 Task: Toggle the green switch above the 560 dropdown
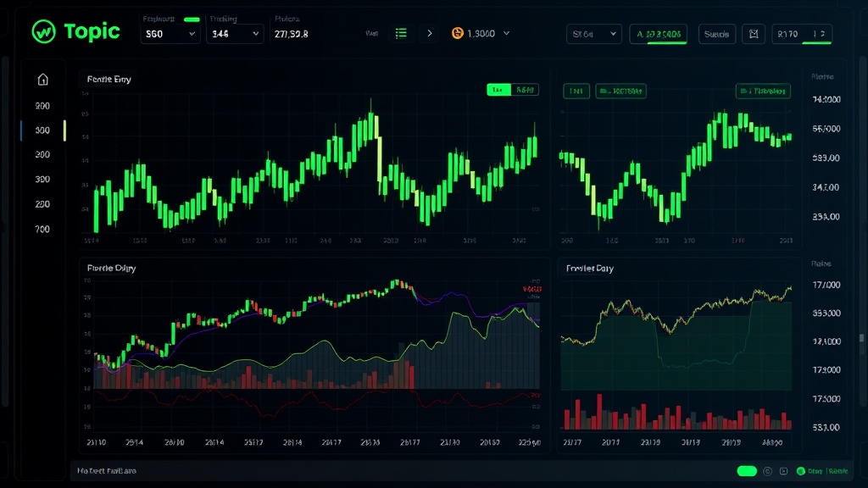[192, 19]
